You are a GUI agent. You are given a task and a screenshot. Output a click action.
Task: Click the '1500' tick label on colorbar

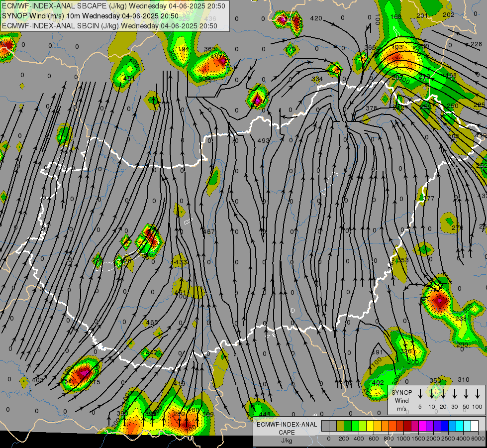coord(418,439)
